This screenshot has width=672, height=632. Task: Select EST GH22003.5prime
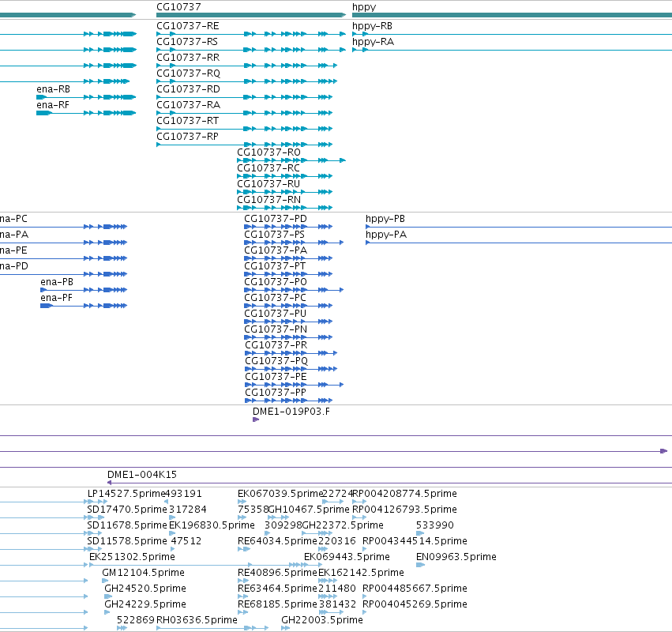click(322, 620)
